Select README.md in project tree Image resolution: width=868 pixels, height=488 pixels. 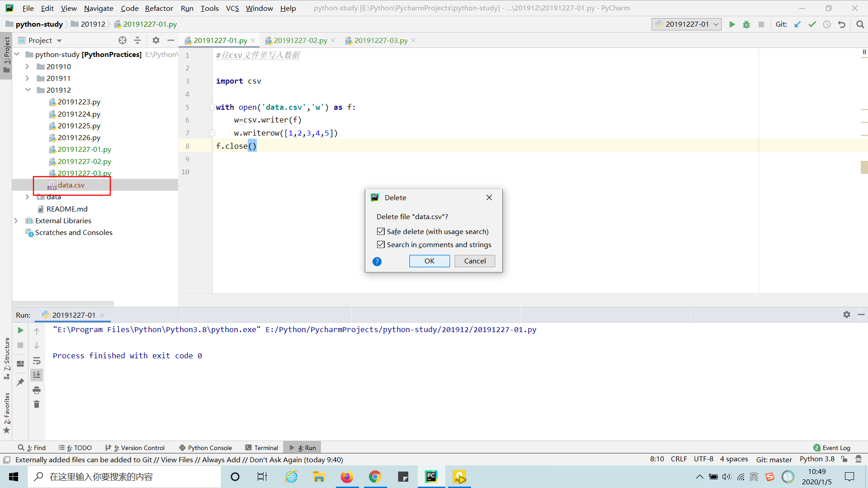(67, 209)
